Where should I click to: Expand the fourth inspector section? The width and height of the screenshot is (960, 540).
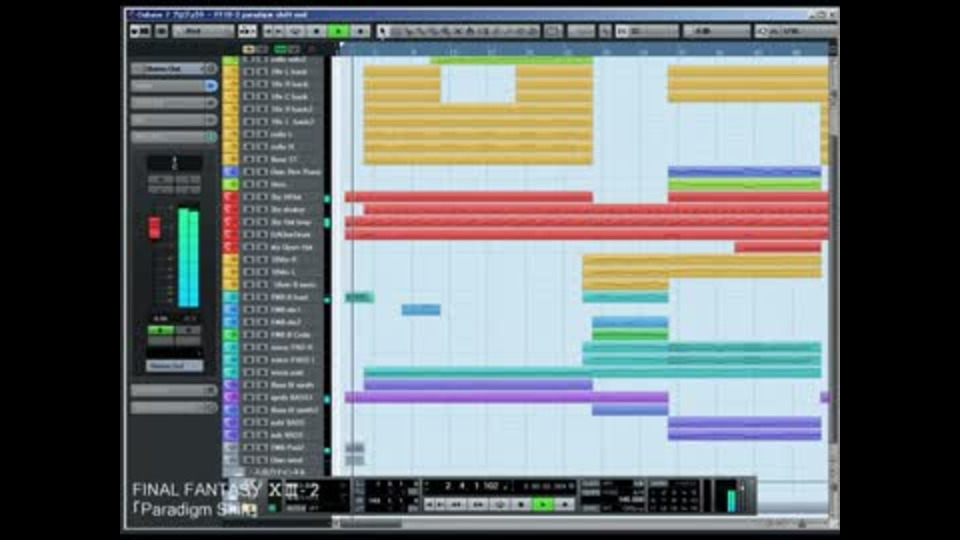point(174,120)
